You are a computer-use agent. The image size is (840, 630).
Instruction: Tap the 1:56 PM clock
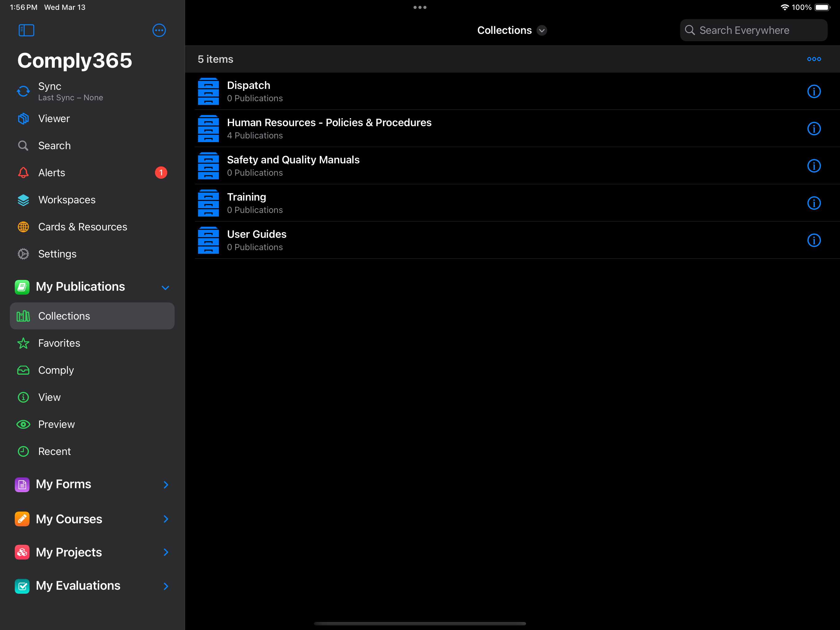(x=24, y=7)
